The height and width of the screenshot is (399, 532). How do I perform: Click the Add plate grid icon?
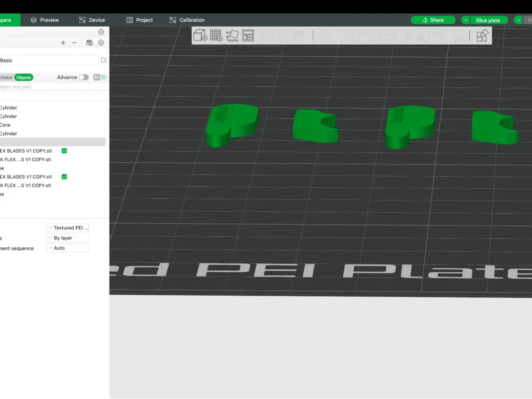pyautogui.click(x=216, y=35)
